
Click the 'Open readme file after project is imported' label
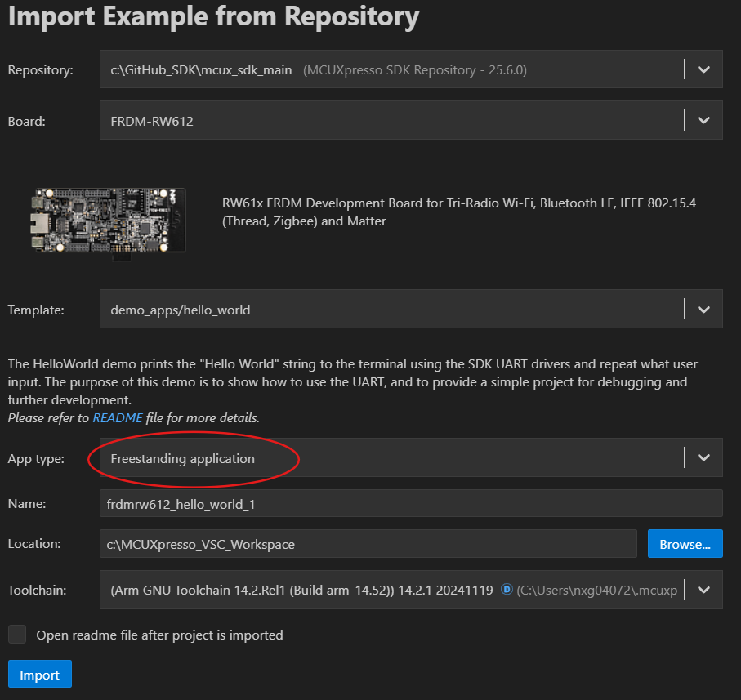pos(159,635)
